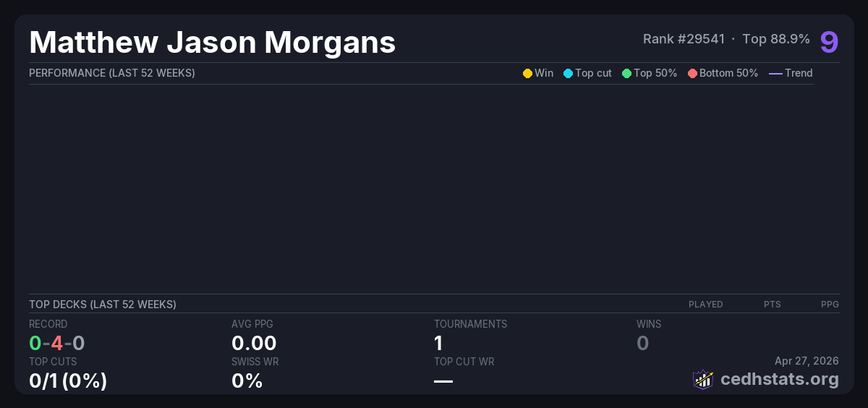Click the green Top 50% legend dot

626,73
